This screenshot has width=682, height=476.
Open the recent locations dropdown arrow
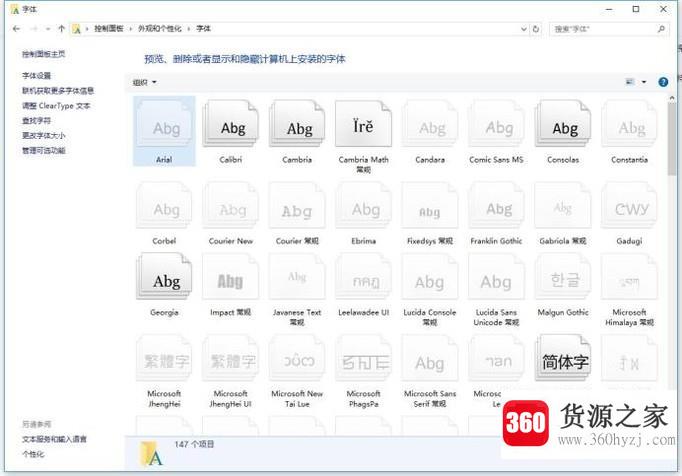tap(48, 29)
